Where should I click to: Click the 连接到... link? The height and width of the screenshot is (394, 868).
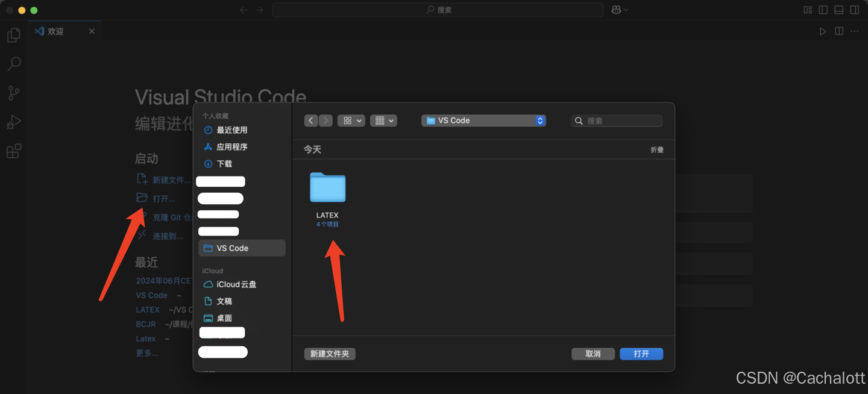click(x=160, y=236)
